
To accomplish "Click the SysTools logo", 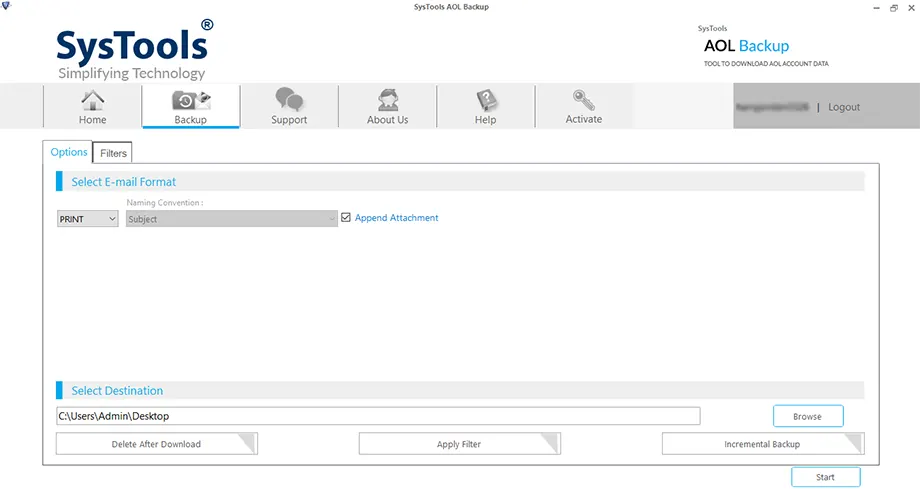I will [134, 49].
